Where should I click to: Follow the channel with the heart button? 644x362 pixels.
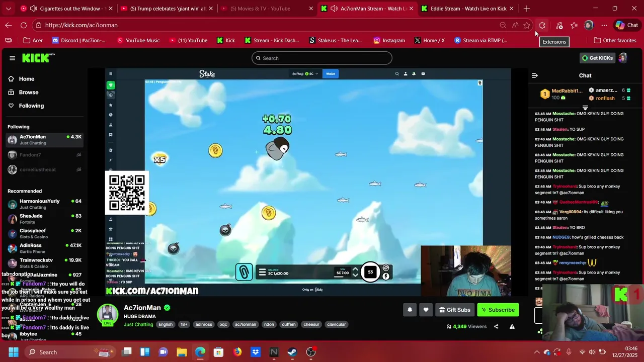pyautogui.click(x=426, y=310)
